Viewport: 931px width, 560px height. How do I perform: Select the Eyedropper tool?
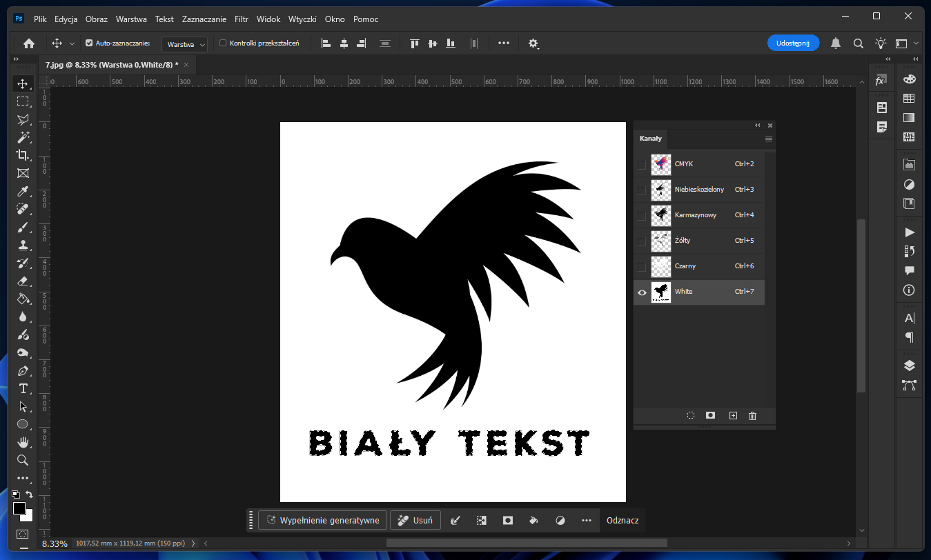click(x=23, y=191)
